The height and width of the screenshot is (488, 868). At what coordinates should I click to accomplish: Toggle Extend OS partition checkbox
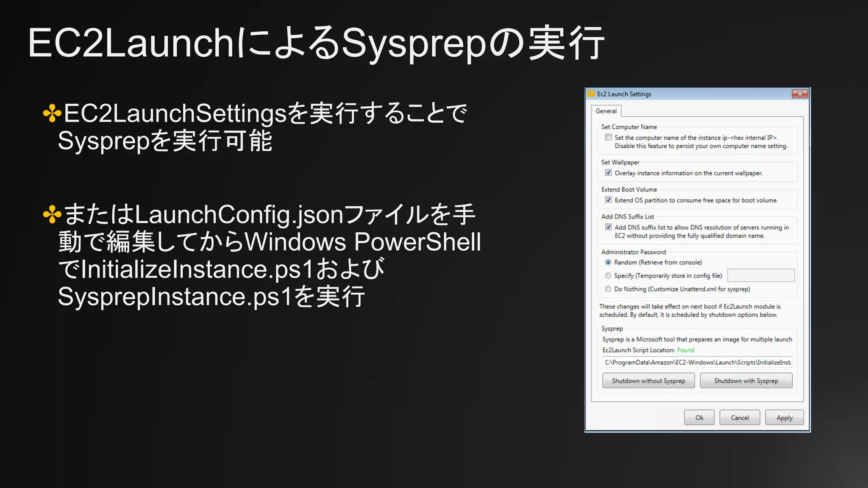point(608,200)
